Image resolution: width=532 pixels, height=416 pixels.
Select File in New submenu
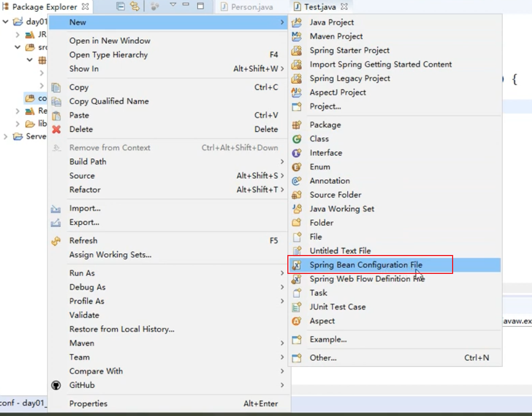point(395,237)
